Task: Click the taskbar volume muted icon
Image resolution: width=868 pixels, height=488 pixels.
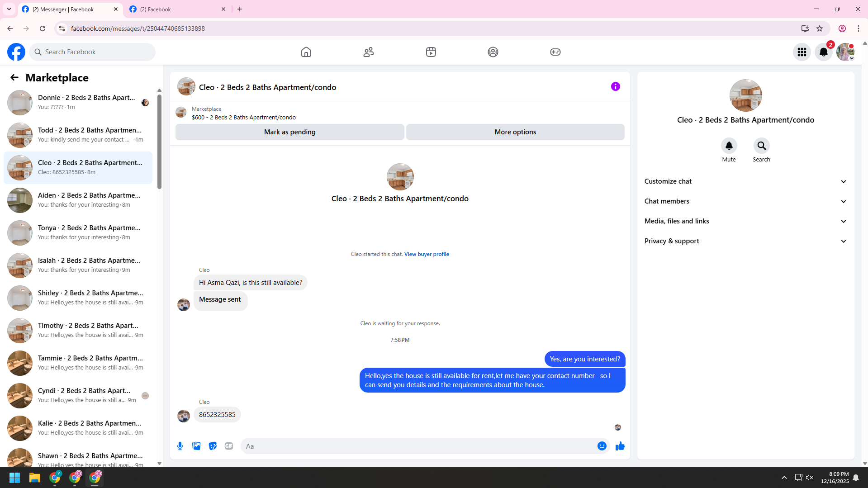Action: [x=810, y=478]
